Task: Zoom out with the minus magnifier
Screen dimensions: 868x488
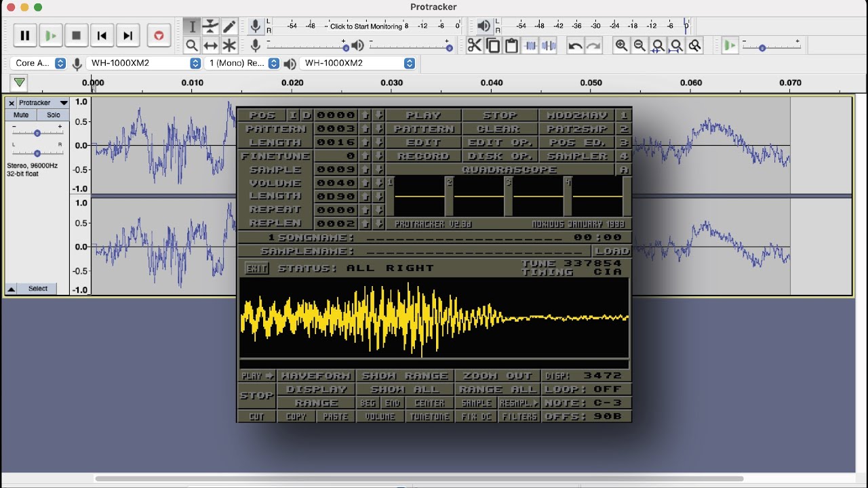Action: pos(639,45)
